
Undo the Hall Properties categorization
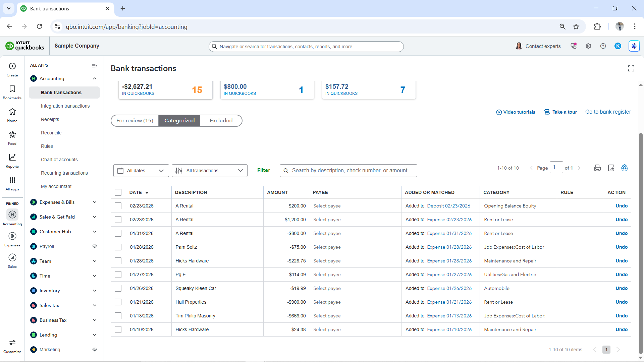click(x=621, y=302)
